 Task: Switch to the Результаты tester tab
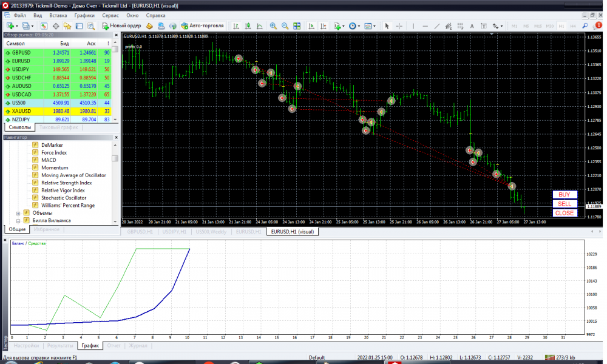[60, 346]
